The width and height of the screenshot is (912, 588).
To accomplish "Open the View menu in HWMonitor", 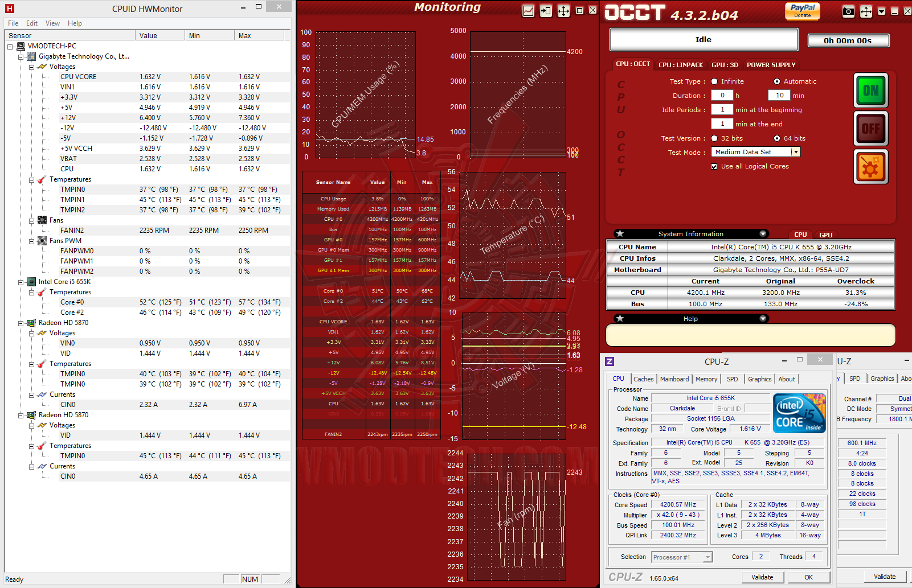I will (x=52, y=23).
